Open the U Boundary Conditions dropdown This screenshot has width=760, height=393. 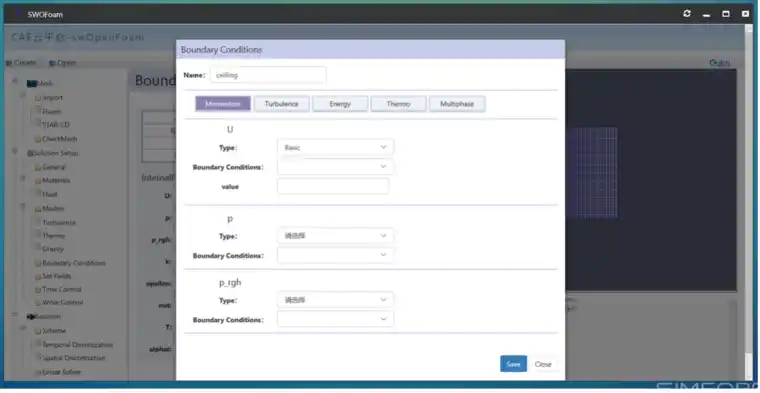pyautogui.click(x=335, y=167)
